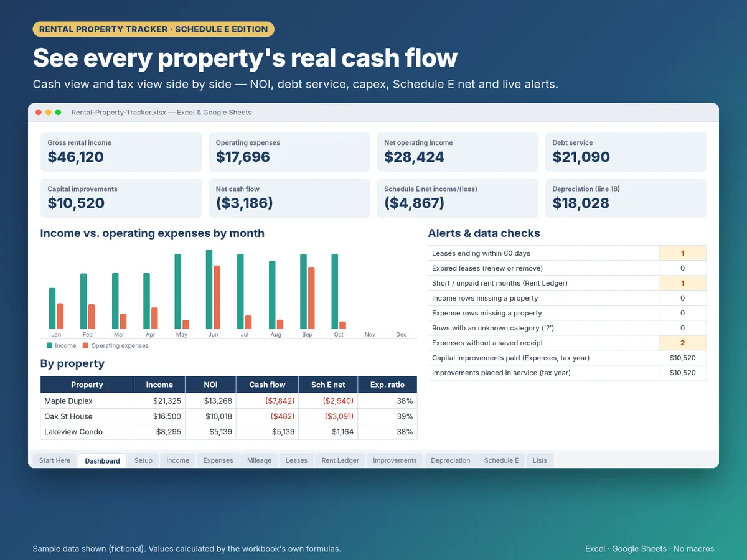This screenshot has width=747, height=560.
Task: Click 'Expenses without a saved receipt' row
Action: tap(567, 343)
